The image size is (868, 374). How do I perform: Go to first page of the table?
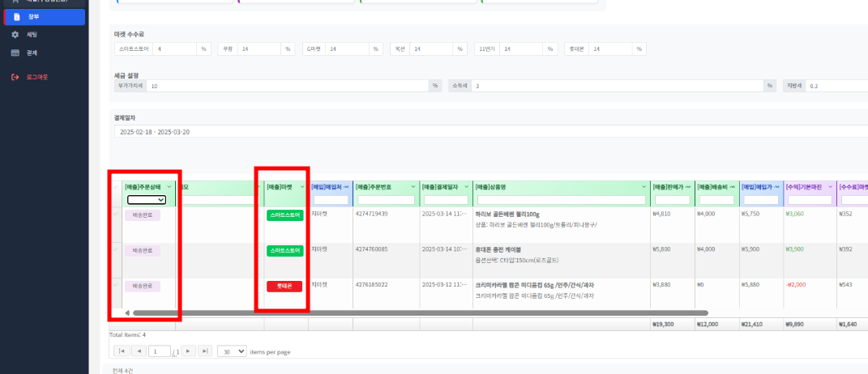point(122,351)
